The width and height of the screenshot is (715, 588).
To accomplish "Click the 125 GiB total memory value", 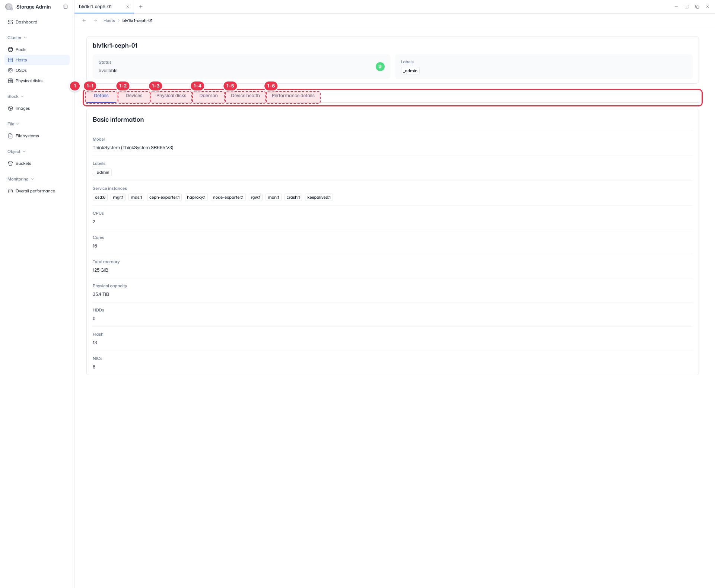I will point(101,270).
